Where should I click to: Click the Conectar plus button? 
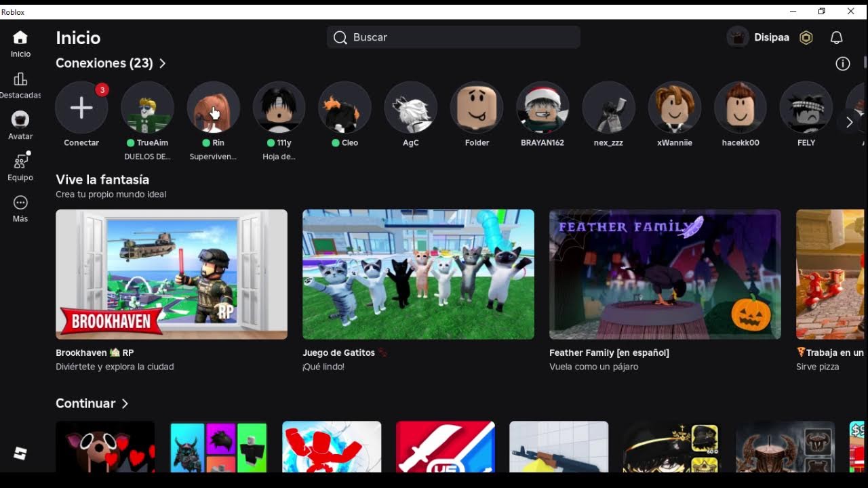point(81,108)
